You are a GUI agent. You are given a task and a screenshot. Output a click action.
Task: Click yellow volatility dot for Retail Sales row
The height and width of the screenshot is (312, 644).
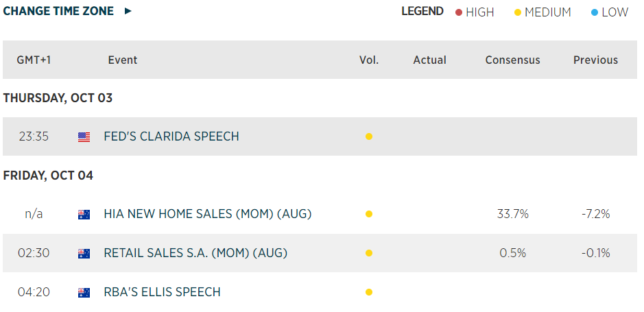369,254
